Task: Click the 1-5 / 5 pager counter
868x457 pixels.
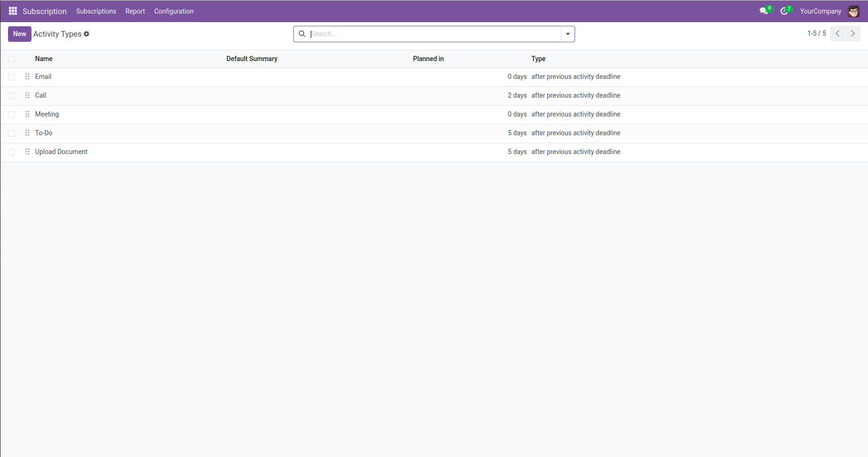Action: [816, 33]
